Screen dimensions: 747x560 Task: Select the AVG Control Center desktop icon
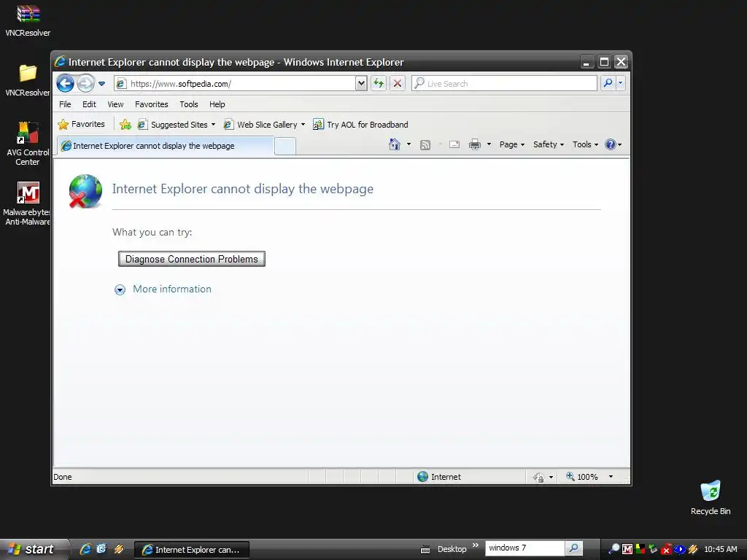pos(28,144)
